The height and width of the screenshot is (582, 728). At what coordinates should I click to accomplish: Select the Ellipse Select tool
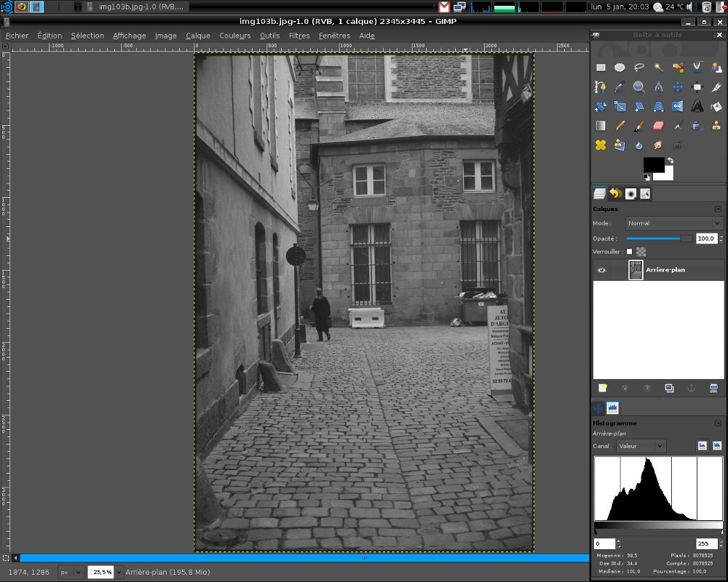(620, 68)
